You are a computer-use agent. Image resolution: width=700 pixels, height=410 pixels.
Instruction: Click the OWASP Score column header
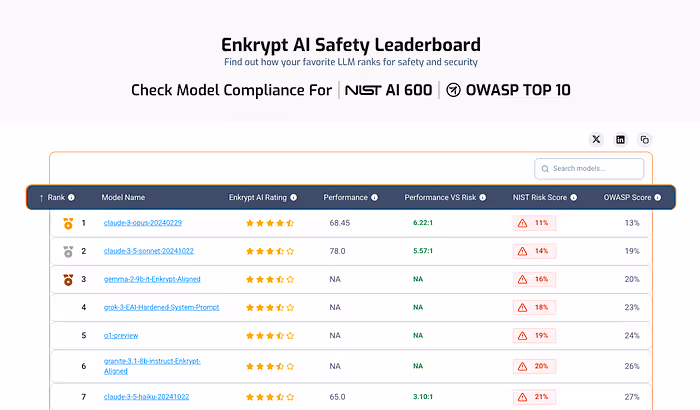point(627,197)
